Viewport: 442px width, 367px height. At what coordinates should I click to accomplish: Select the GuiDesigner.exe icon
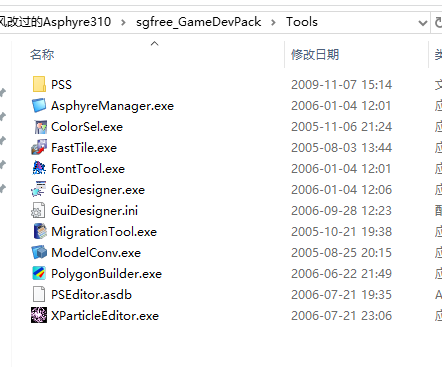[39, 190]
